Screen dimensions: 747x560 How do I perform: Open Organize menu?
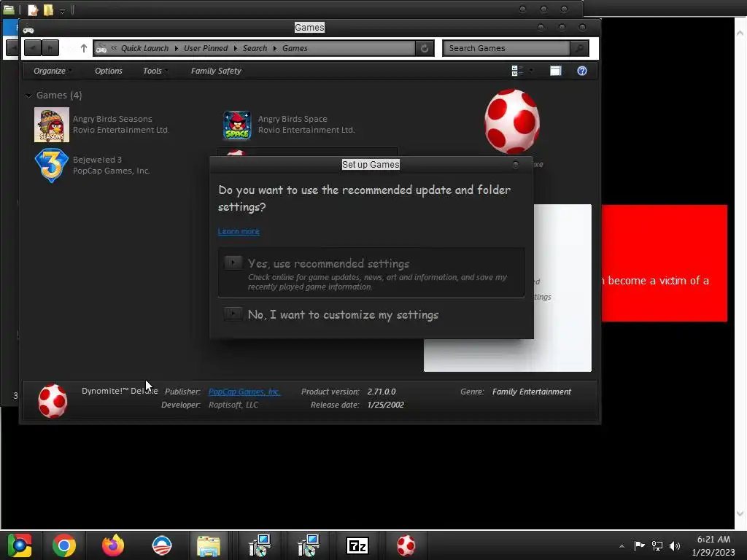(x=52, y=71)
